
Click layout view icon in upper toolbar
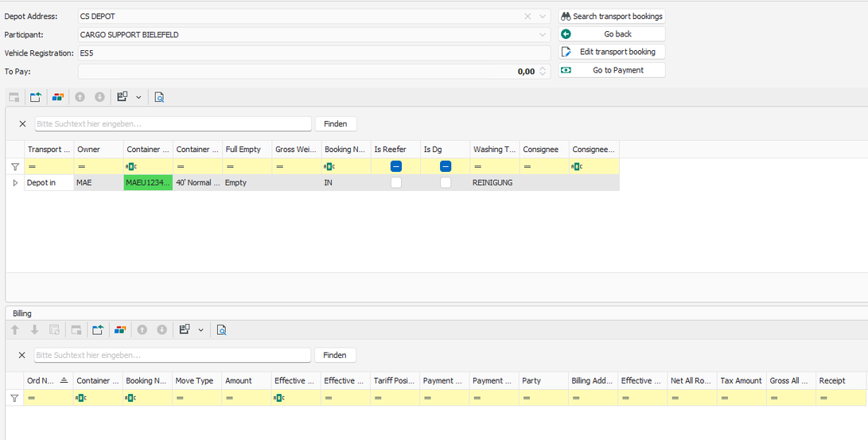click(123, 97)
